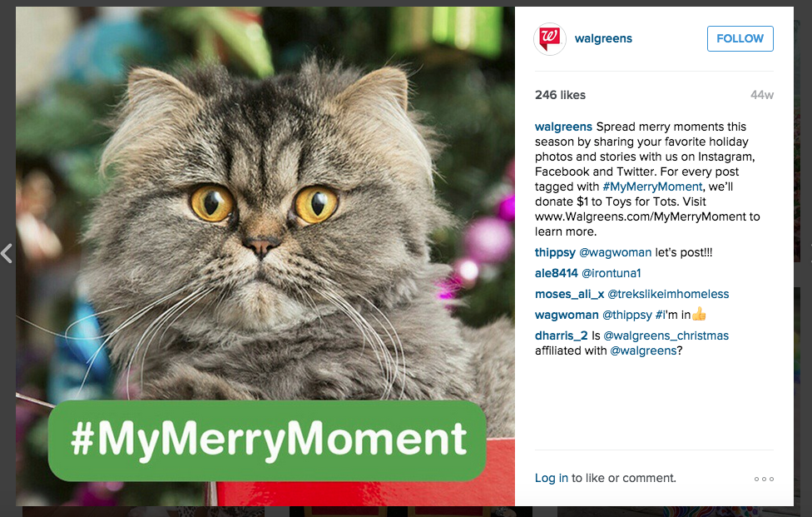This screenshot has height=517, width=812.
Task: Click the green #MyMerryMoment banner on image
Action: click(266, 440)
